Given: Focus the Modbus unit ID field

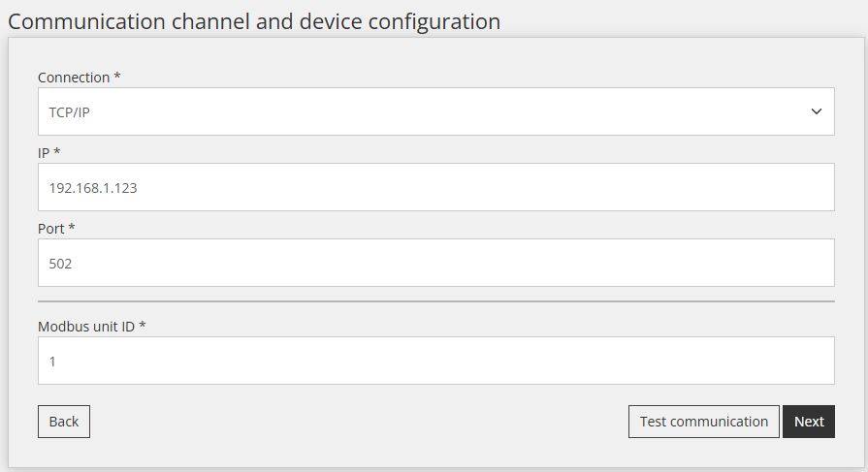Looking at the screenshot, I should coord(435,361).
